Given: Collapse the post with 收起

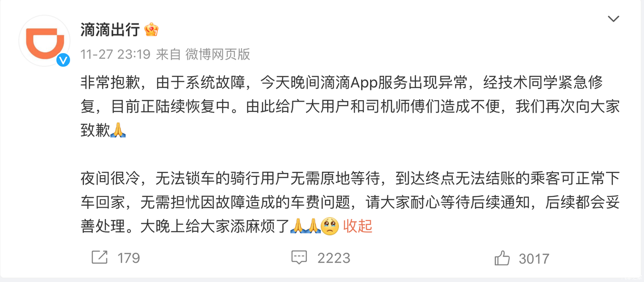Looking at the screenshot, I should pyautogui.click(x=358, y=226).
